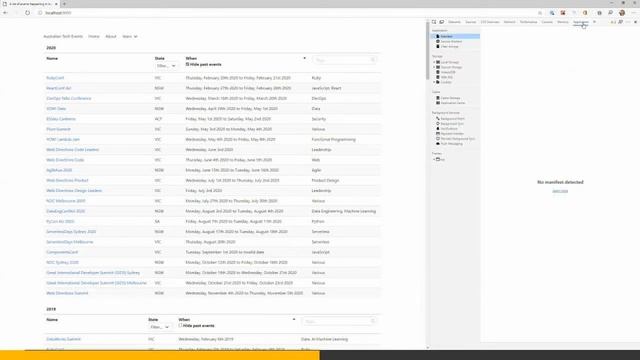Screen dimensions: 640x360
Task: Open a new browser tab with plus button
Action: coord(64,4)
